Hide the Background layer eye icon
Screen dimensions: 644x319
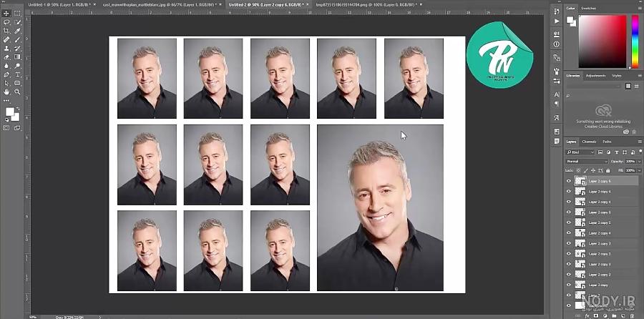tap(569, 305)
